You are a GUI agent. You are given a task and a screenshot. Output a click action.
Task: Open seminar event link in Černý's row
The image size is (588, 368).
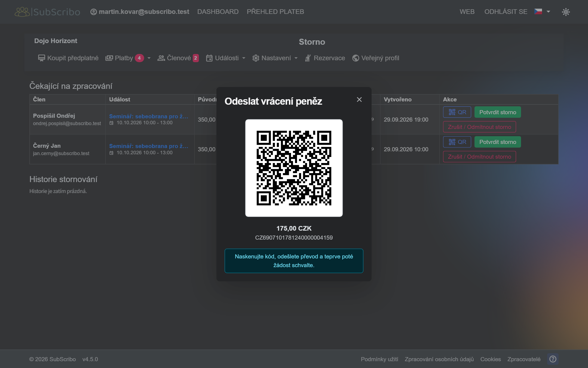click(x=149, y=146)
